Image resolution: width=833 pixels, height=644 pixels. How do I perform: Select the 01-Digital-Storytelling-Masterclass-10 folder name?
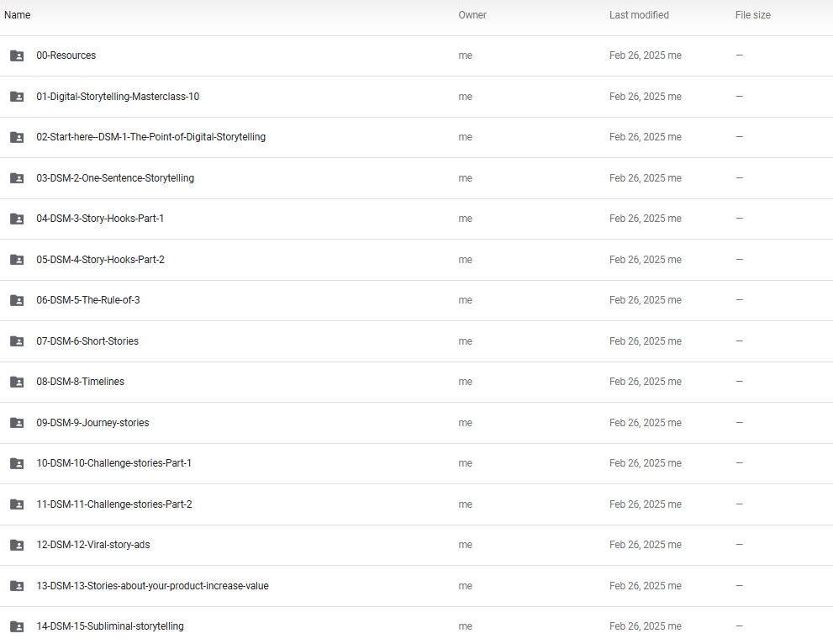118,96
